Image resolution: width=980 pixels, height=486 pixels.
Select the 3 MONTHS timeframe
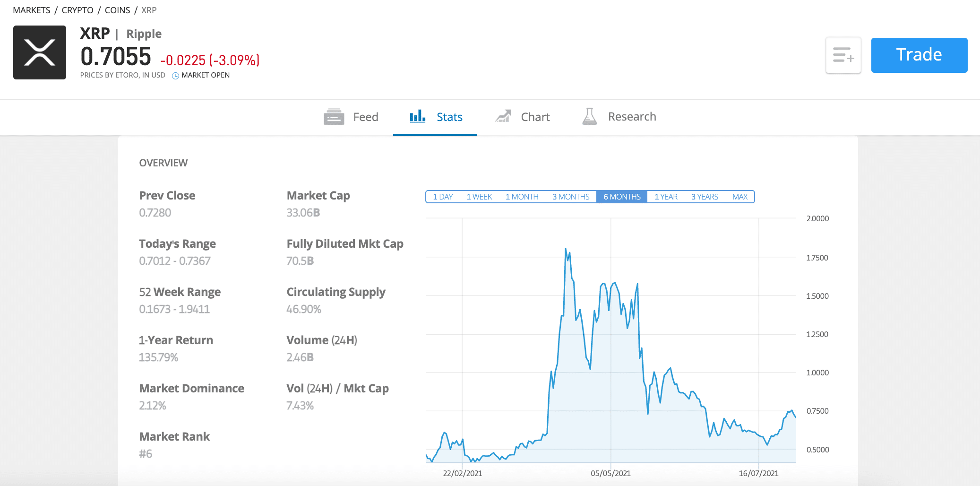click(572, 197)
